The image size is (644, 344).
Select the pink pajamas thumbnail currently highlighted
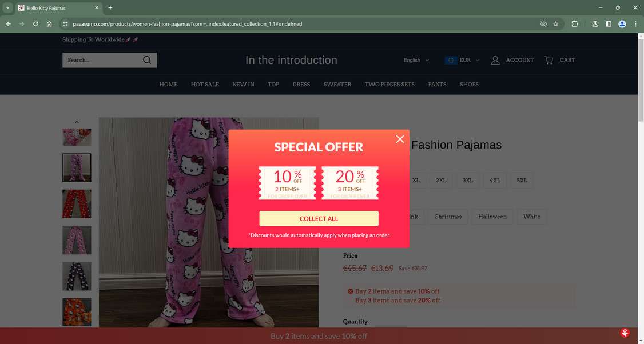[77, 167]
